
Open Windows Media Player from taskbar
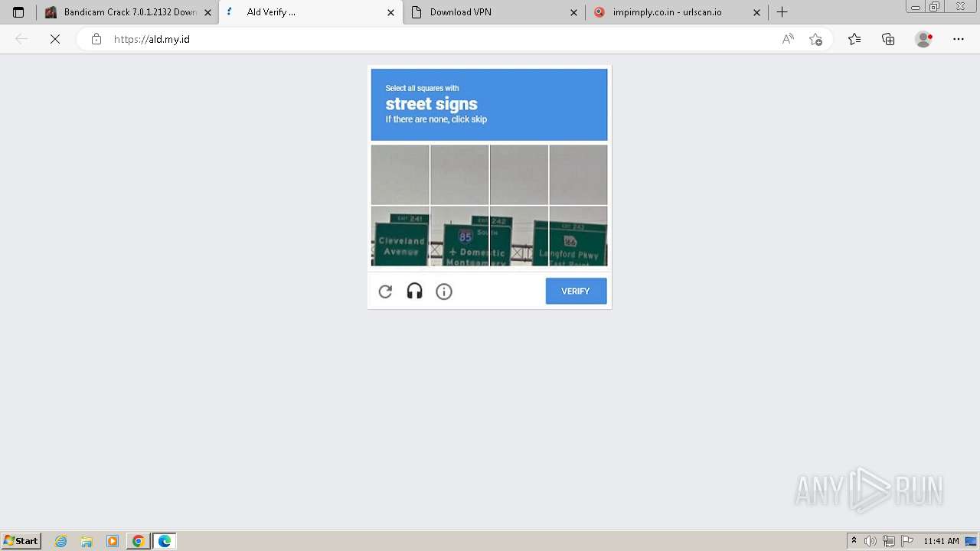113,541
